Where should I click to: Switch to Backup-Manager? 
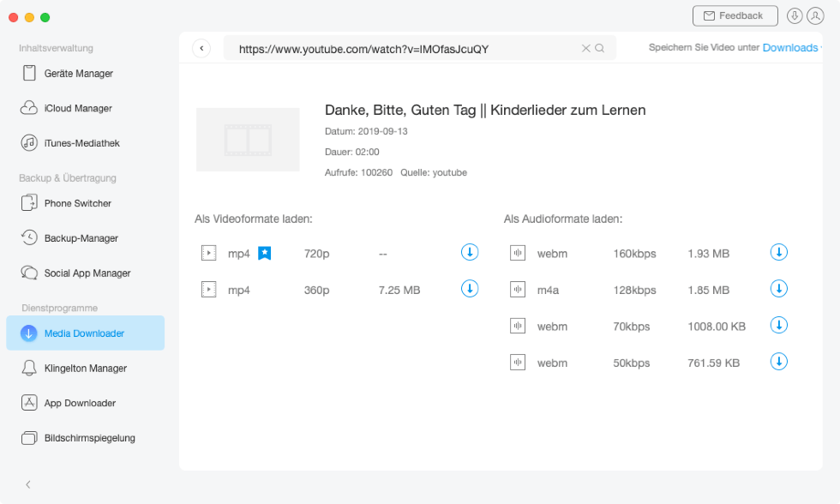click(81, 238)
